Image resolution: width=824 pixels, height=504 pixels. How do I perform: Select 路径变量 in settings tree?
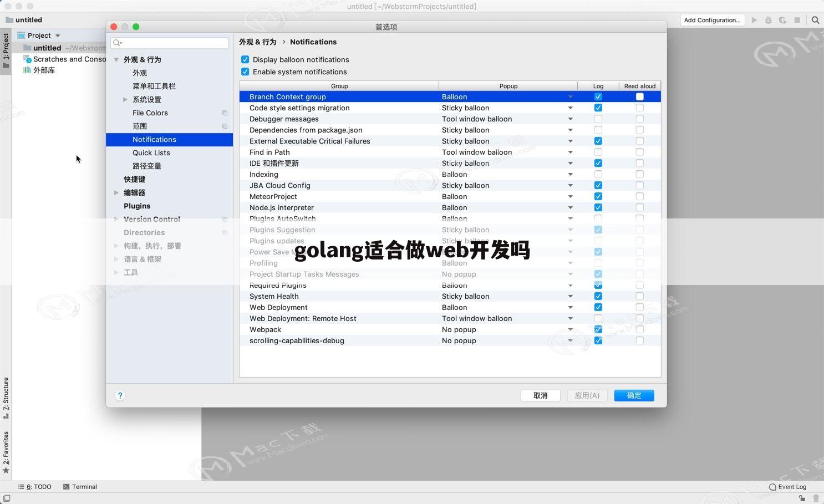point(147,166)
